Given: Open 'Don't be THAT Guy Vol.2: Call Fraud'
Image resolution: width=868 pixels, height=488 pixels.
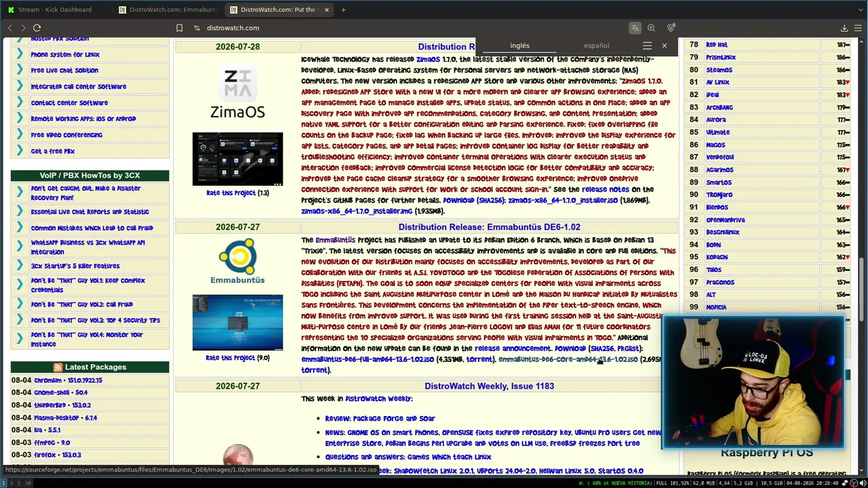Looking at the screenshot, I should [x=81, y=305].
